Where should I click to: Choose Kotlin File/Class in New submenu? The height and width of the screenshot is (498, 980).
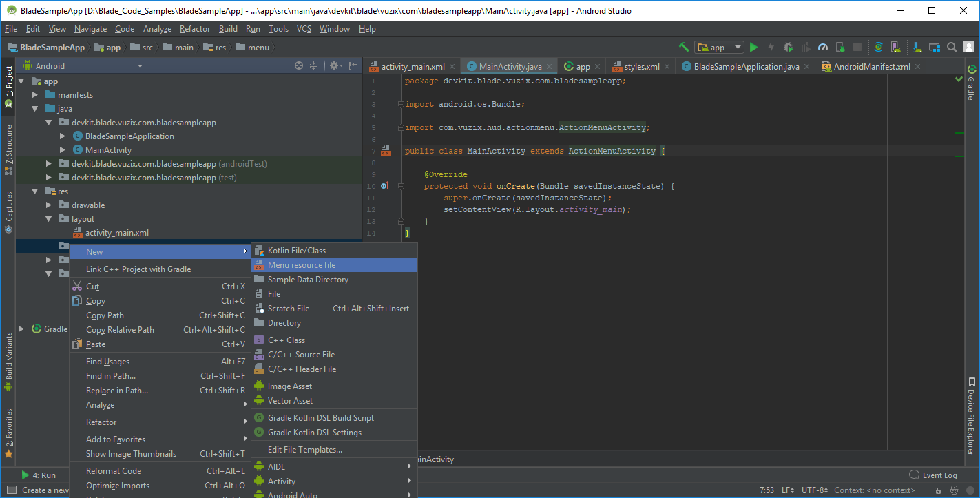click(x=334, y=251)
